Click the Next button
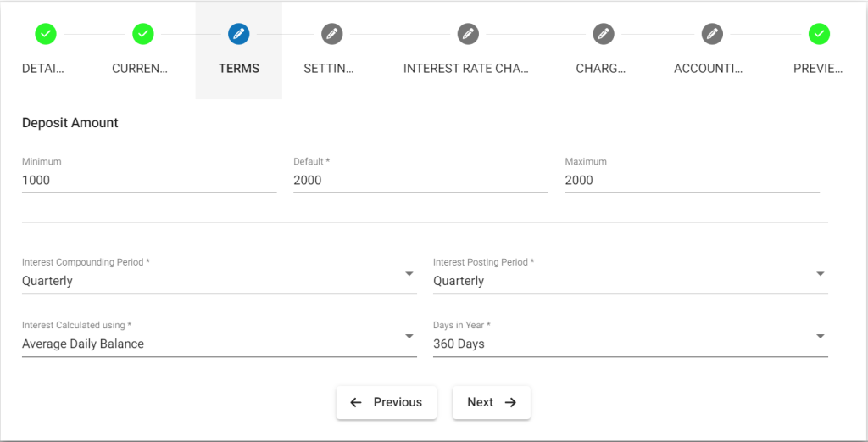 pos(492,402)
